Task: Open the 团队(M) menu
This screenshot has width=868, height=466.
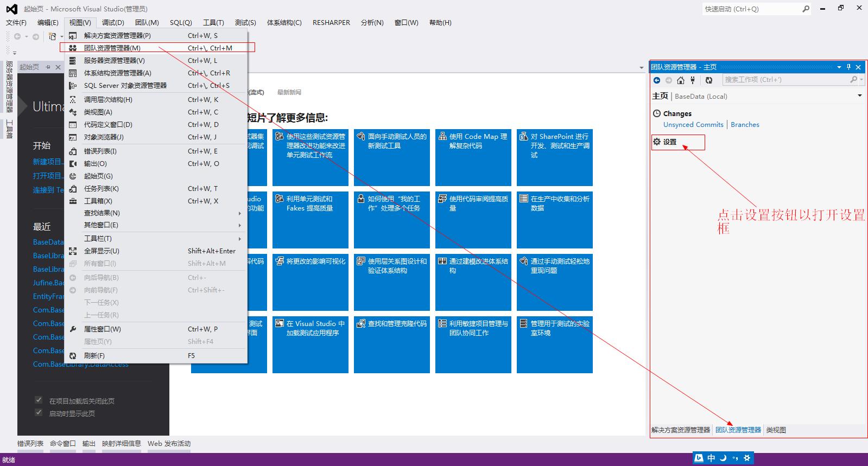Action: [147, 22]
